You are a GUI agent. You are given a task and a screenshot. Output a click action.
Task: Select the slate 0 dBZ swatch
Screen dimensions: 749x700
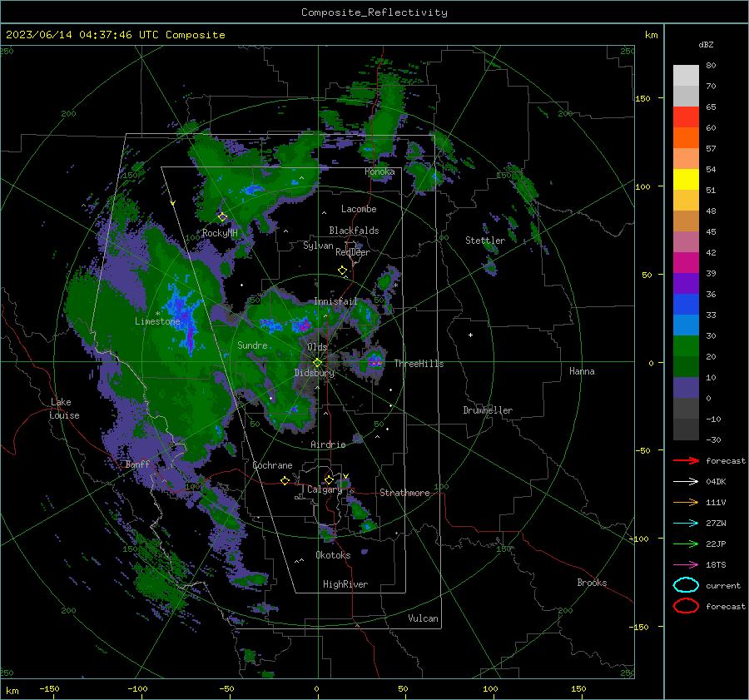point(686,388)
